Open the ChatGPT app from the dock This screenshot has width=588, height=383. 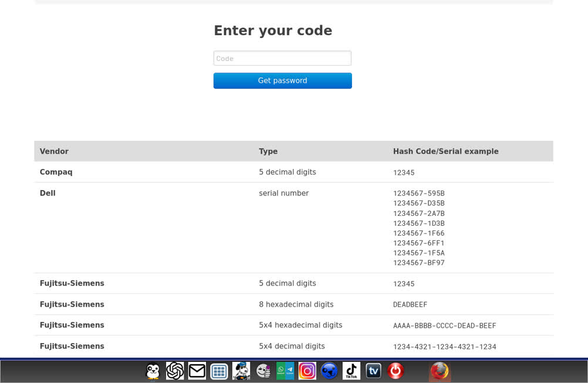click(175, 371)
